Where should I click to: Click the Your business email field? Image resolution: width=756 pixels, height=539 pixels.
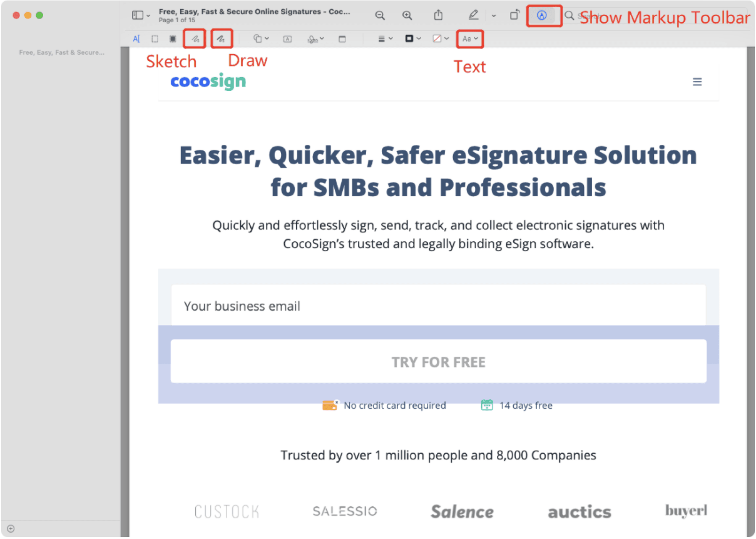point(438,306)
